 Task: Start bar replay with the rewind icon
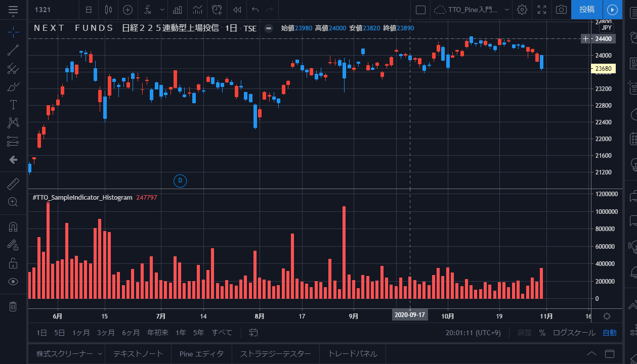tap(237, 10)
